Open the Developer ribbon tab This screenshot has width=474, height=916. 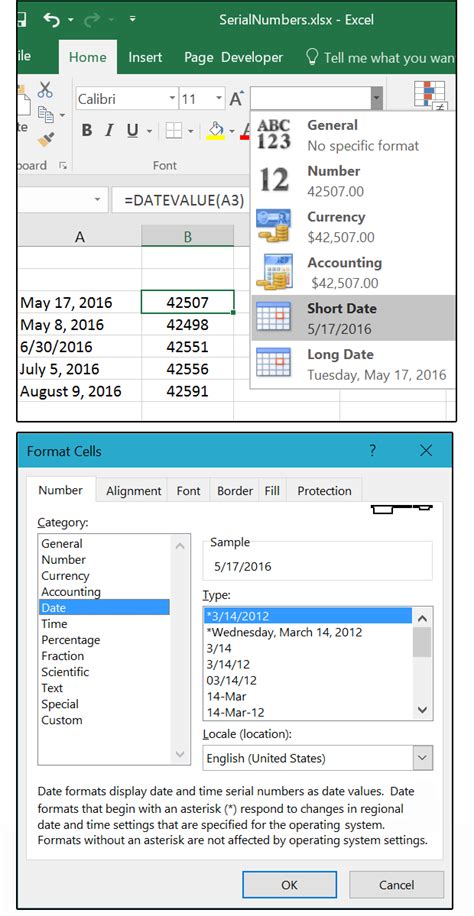click(252, 57)
